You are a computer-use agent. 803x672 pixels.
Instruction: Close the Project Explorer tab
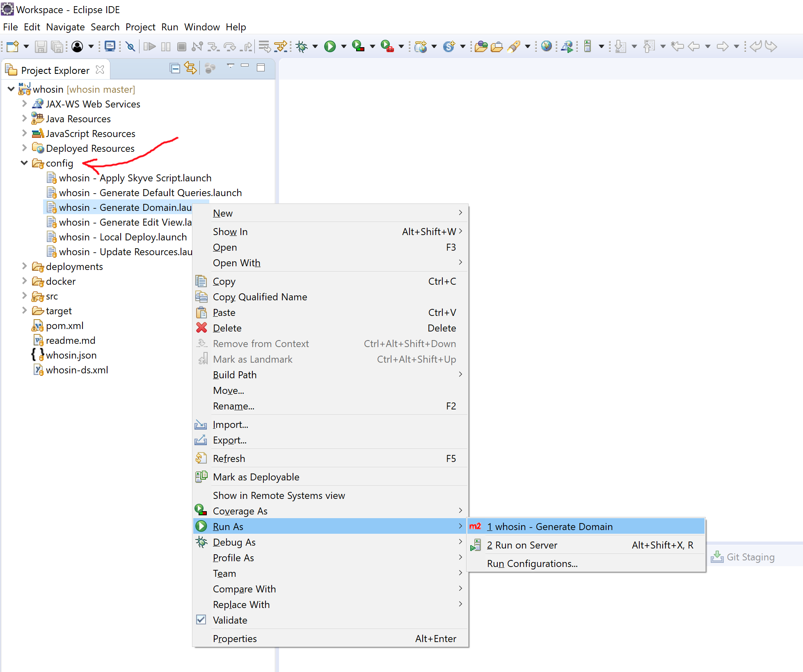(x=100, y=70)
